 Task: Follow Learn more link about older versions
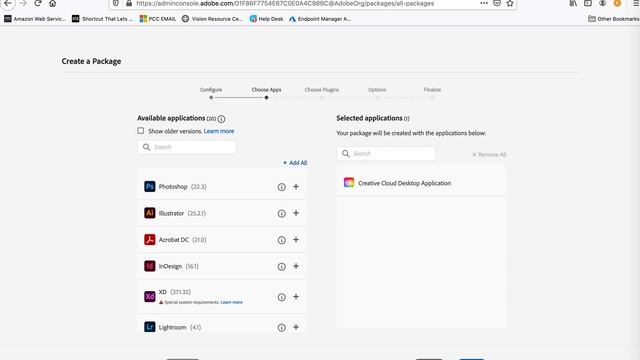pyautogui.click(x=219, y=131)
